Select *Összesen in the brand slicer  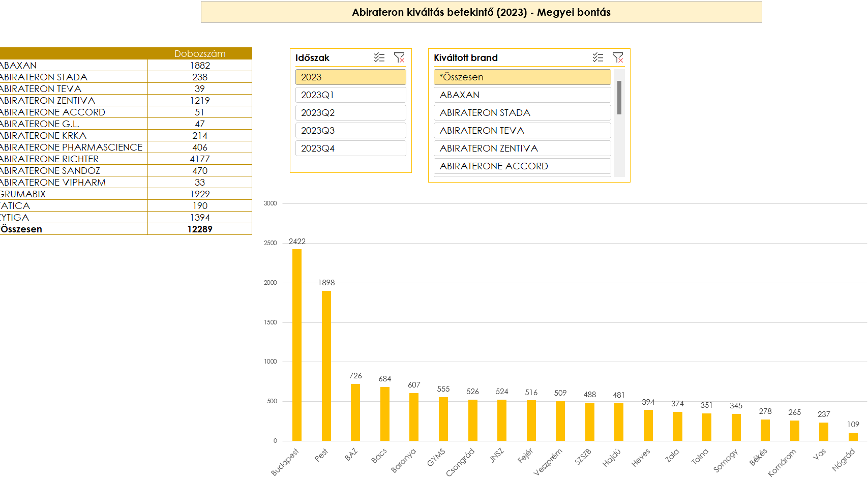[x=522, y=77]
